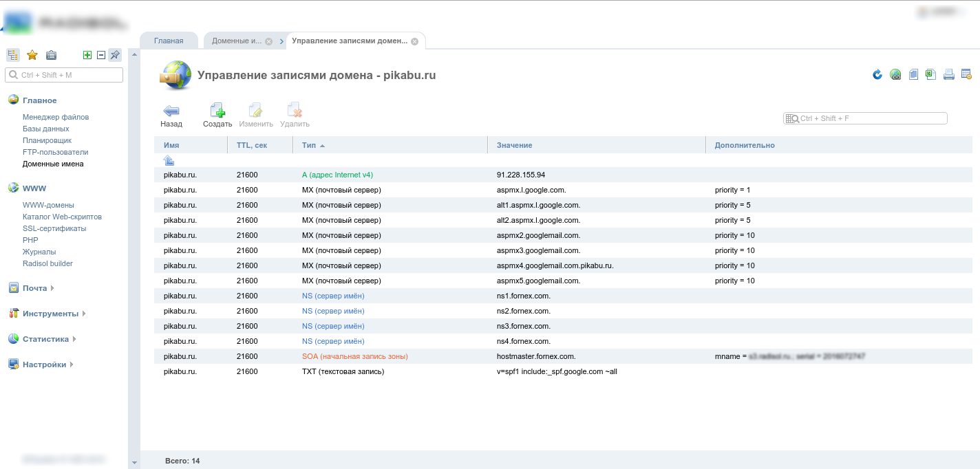Go back with the Назад button

point(171,116)
